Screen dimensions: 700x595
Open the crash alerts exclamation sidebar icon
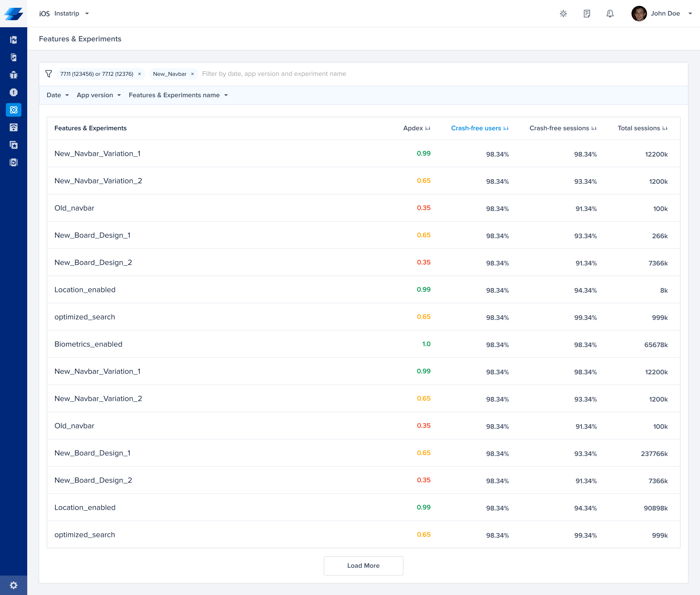click(x=14, y=92)
